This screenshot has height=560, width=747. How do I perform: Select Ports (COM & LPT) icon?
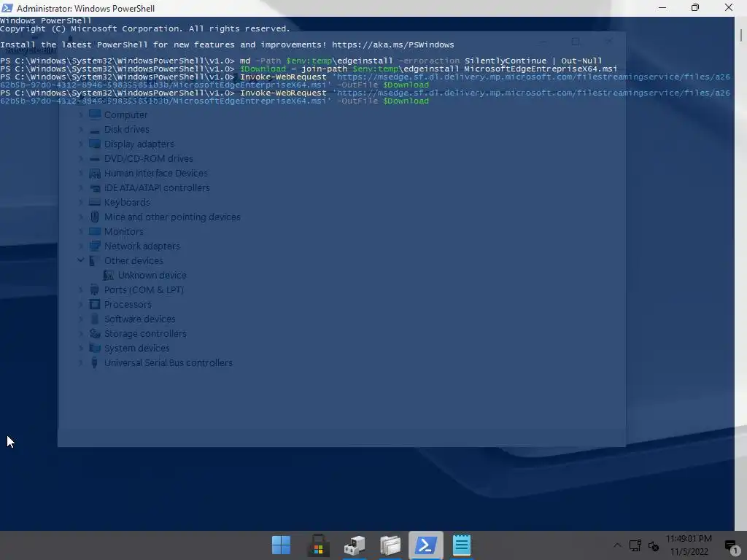coord(95,290)
